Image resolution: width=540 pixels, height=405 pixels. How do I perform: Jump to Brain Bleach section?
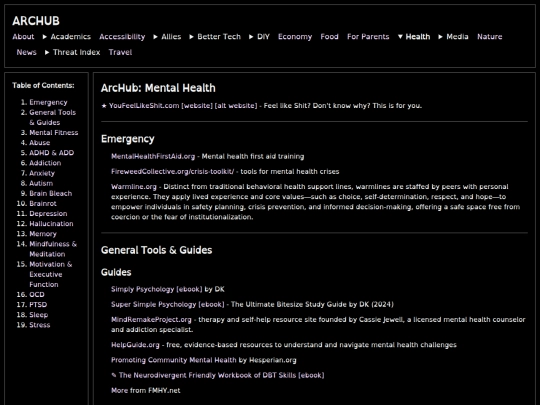[x=51, y=193]
